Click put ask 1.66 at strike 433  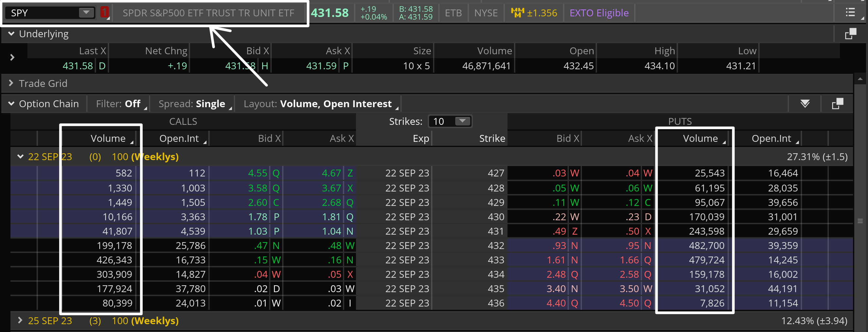click(x=629, y=260)
